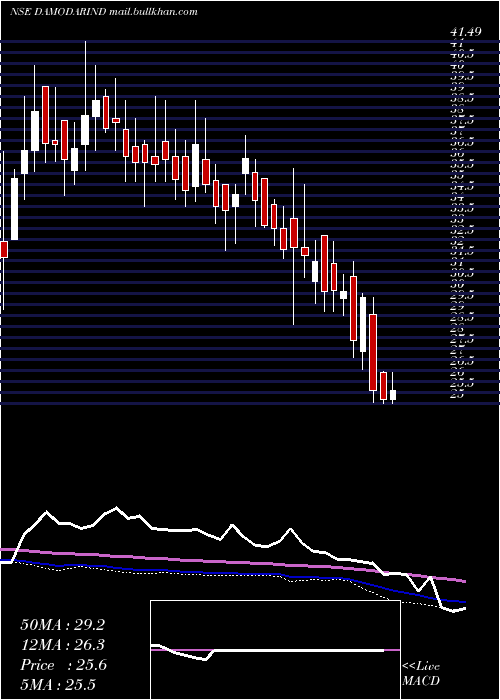Image resolution: width=500 pixels, height=700 pixels.
Task: Click the 'Price : 25.6' readout
Action: 63,665
